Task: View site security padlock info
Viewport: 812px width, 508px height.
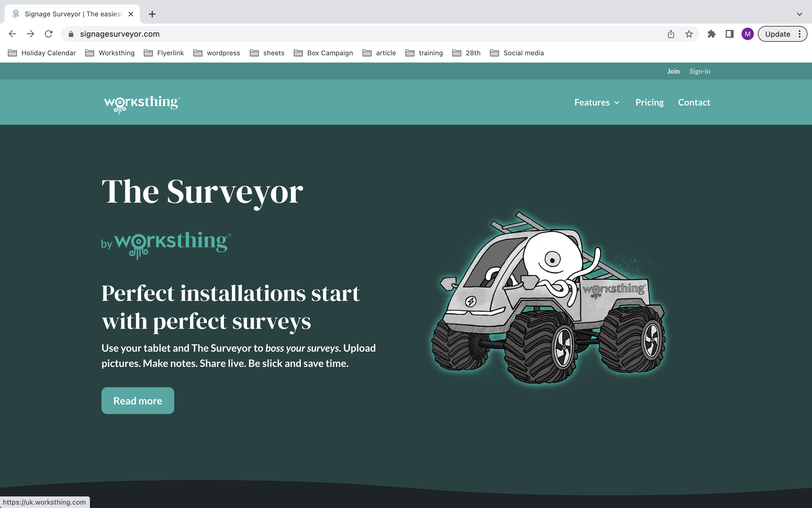Action: coord(71,34)
